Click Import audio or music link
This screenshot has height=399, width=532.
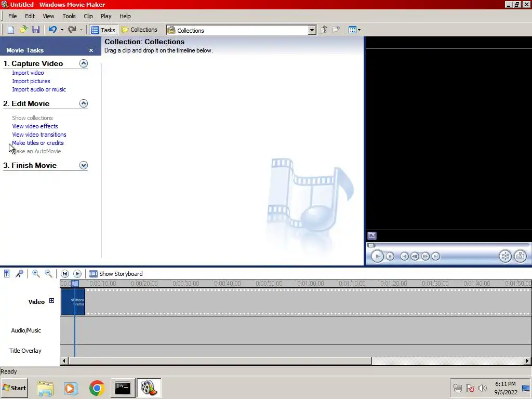(x=39, y=89)
